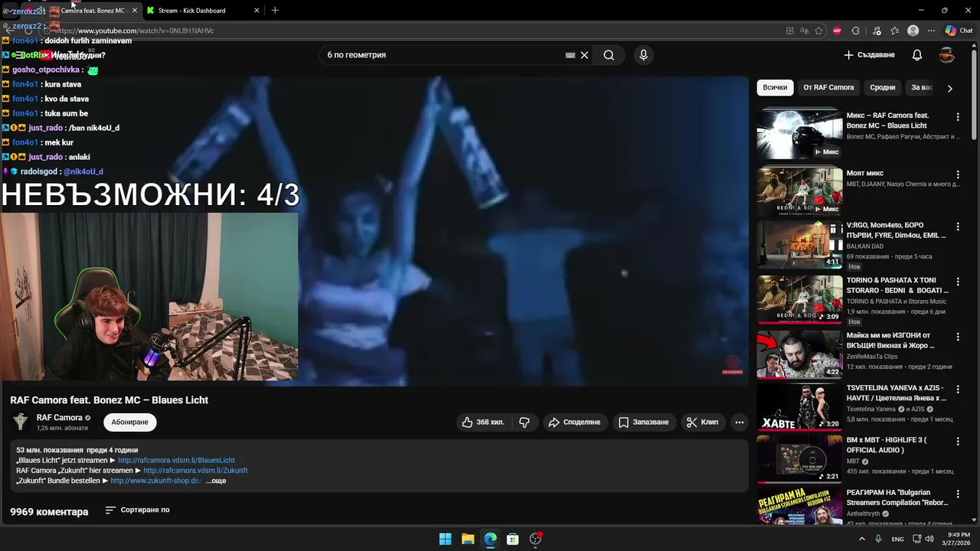The image size is (980, 551).
Task: Expand description with ...още
Action: [x=216, y=481]
